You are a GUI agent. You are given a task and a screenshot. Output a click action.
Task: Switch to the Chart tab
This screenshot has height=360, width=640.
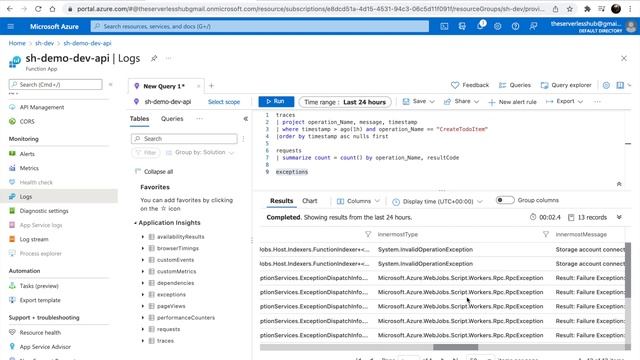coord(309,201)
